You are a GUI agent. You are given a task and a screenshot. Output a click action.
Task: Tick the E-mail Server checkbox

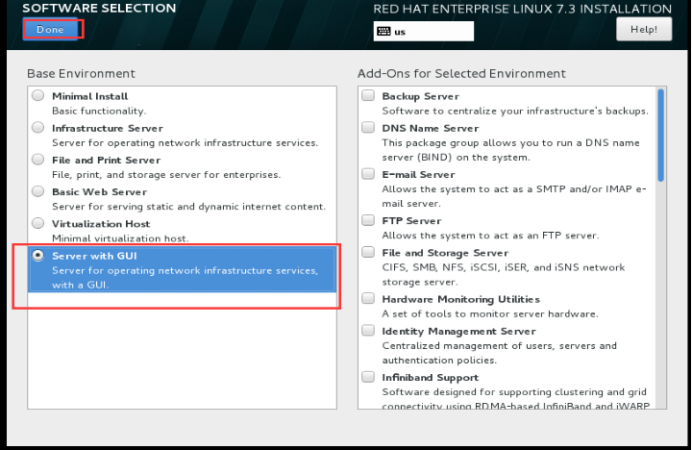pyautogui.click(x=369, y=174)
